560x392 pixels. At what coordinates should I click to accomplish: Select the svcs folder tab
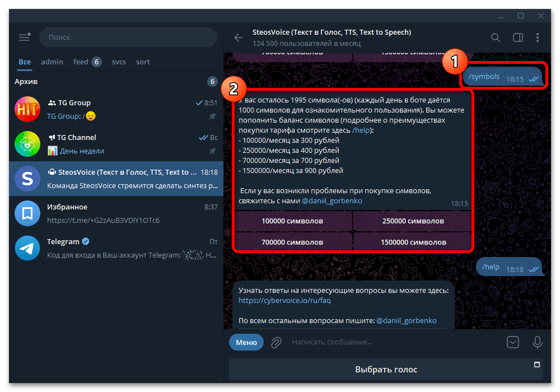tap(119, 62)
